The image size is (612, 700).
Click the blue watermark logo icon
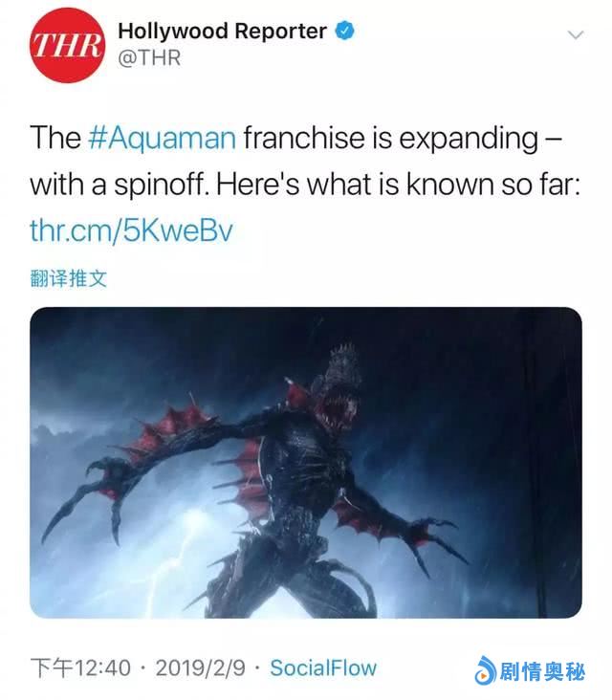pos(485,670)
